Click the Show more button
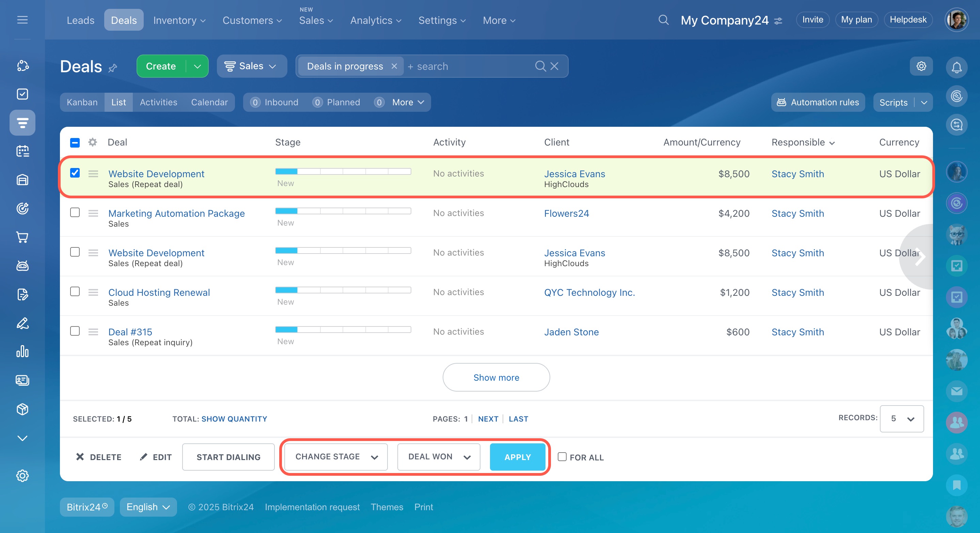Viewport: 980px width, 533px height. click(496, 377)
